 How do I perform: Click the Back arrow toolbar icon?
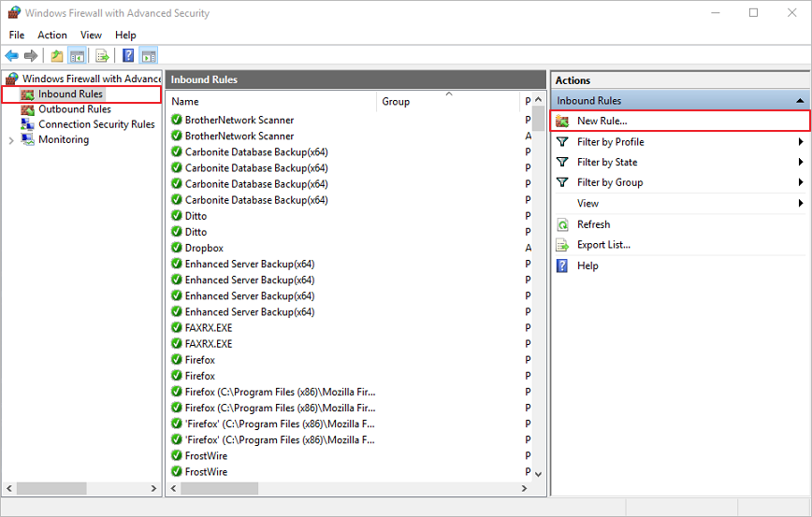[x=12, y=56]
